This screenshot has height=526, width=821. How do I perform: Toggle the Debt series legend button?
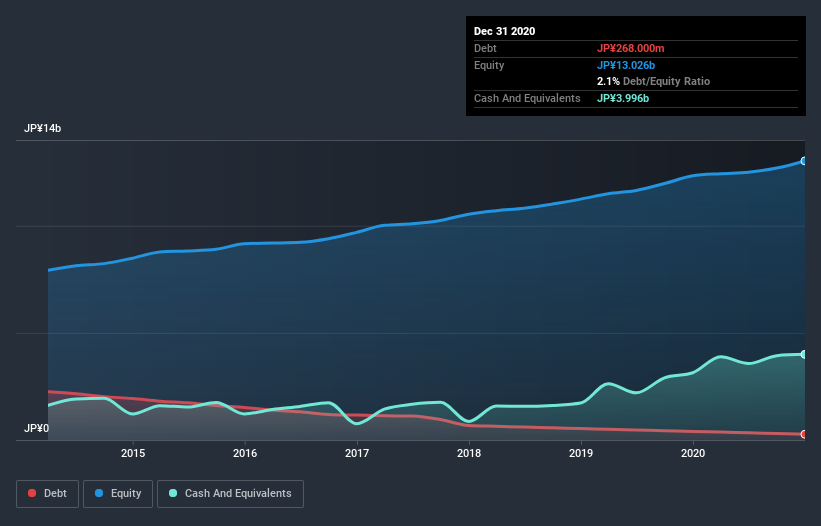(48, 494)
